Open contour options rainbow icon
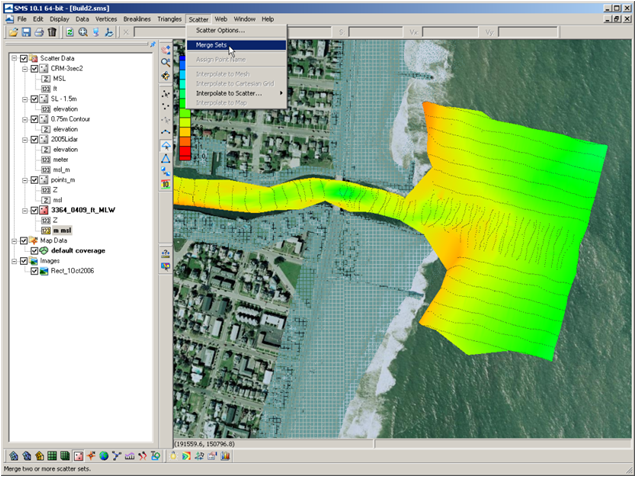636x477 pixels. click(186, 456)
